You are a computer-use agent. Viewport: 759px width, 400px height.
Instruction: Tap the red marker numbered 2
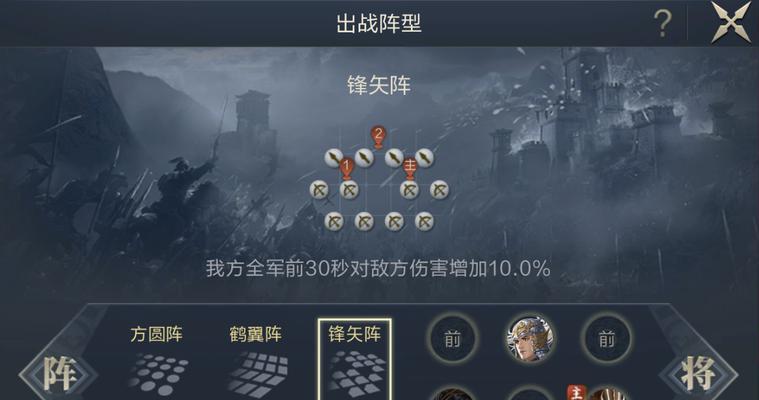[379, 137]
